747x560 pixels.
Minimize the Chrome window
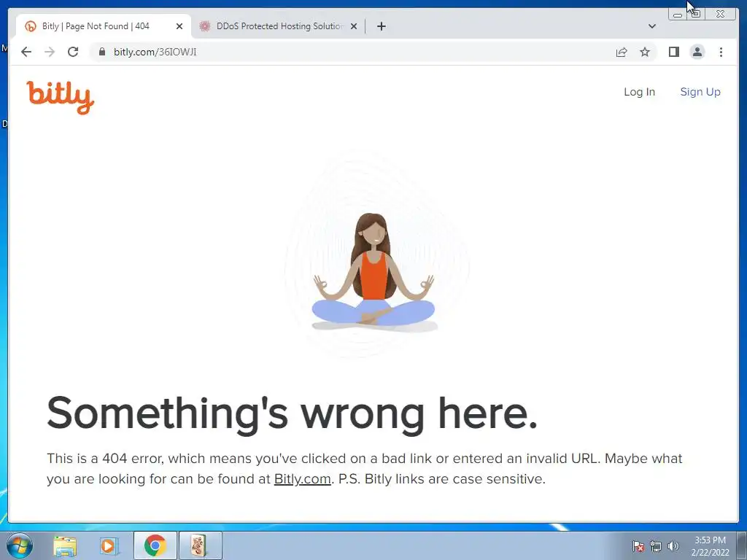pyautogui.click(x=678, y=15)
